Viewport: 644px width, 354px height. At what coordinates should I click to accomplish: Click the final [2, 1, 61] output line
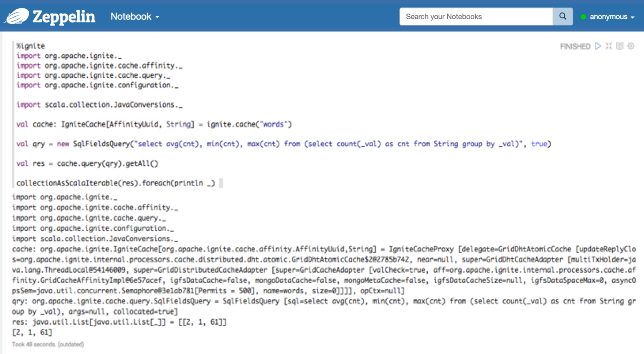tap(32, 333)
